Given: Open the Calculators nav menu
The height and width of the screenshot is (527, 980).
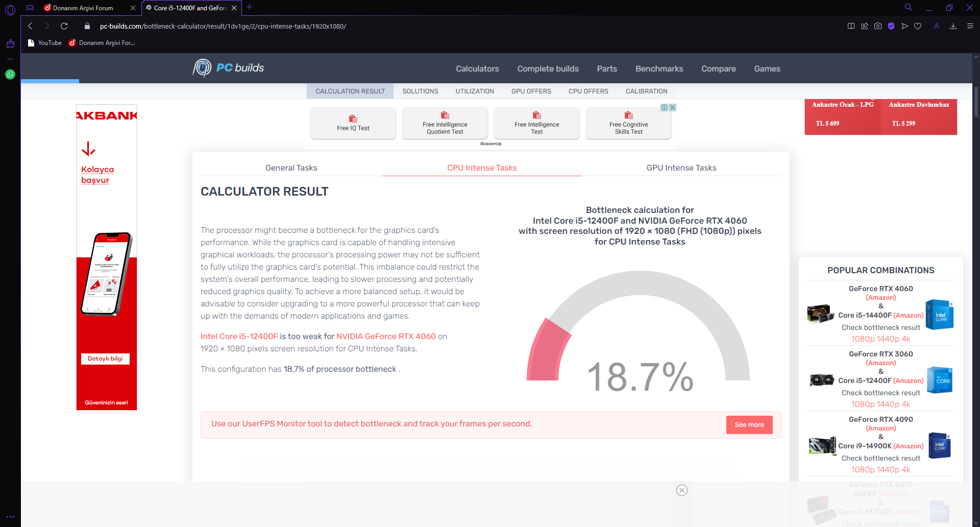Looking at the screenshot, I should [x=477, y=68].
